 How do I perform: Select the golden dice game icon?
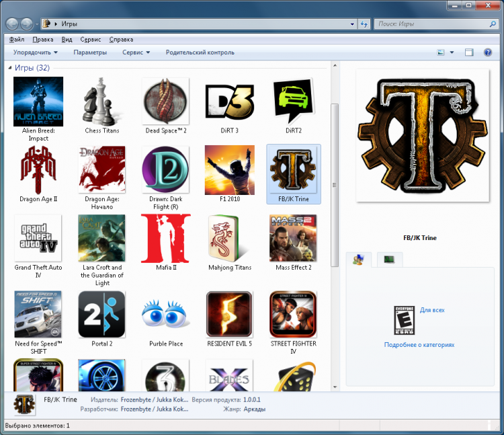(295, 377)
